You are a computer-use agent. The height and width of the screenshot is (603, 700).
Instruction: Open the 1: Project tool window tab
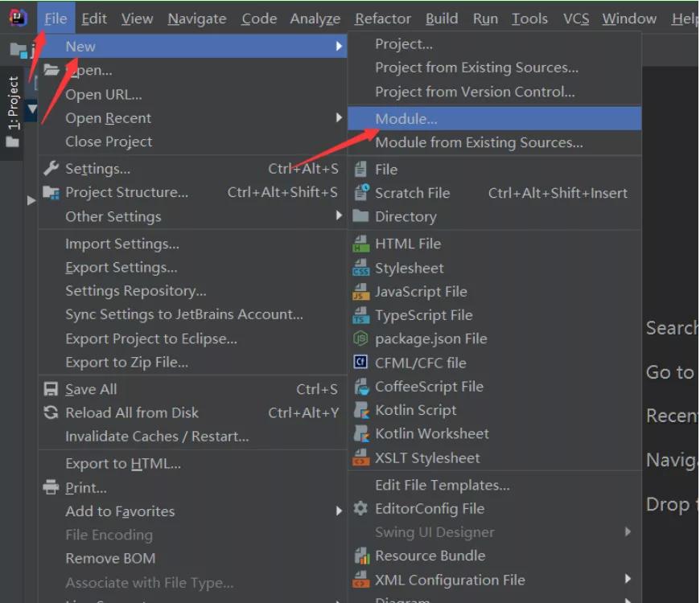pos(13,112)
